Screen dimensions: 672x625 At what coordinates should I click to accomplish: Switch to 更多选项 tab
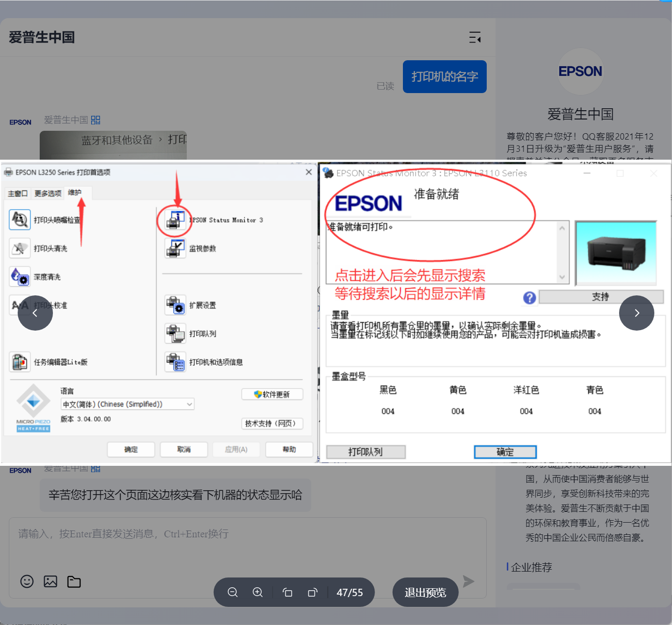48,193
